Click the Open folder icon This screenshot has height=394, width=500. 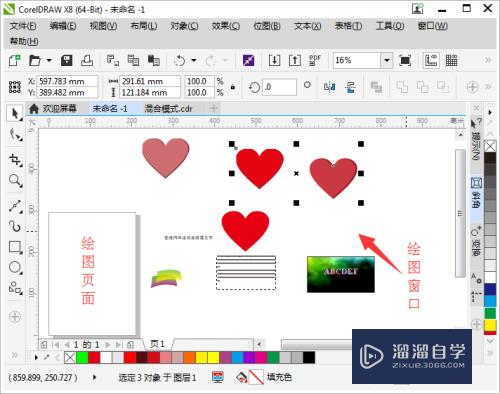[35, 60]
